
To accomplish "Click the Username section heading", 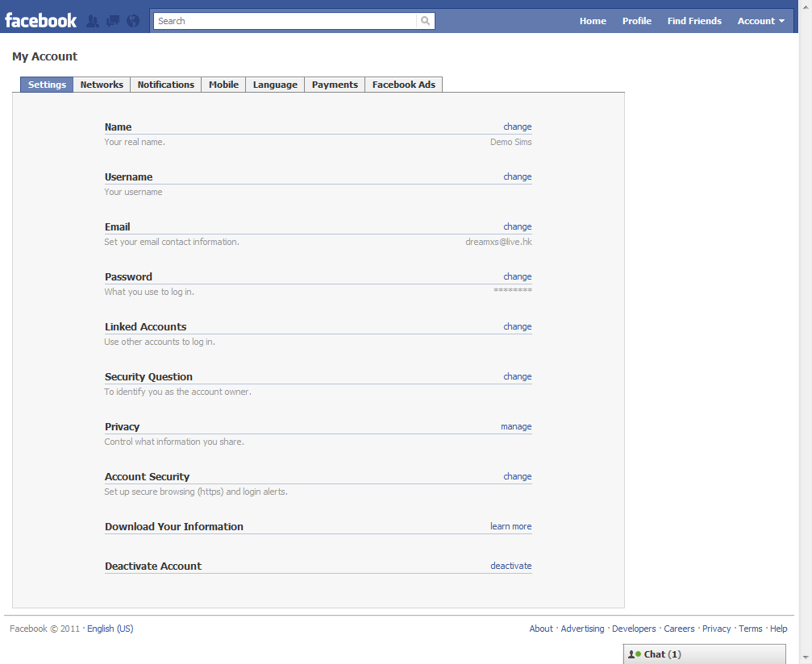I will pyautogui.click(x=128, y=176).
